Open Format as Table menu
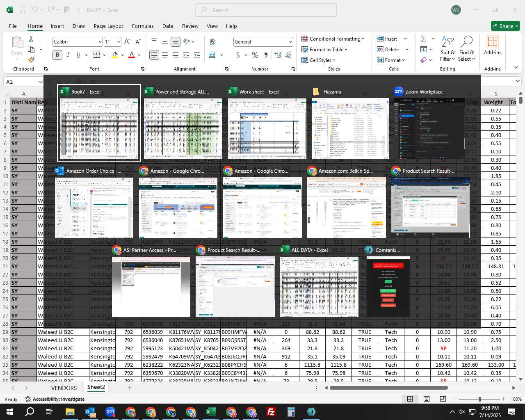 point(324,49)
